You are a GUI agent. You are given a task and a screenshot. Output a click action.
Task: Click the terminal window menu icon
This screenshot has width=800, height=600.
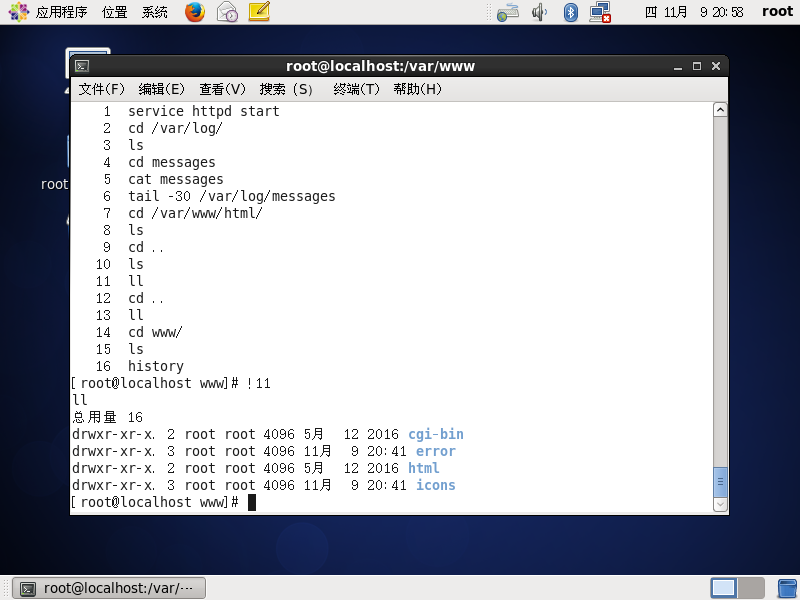pos(82,66)
